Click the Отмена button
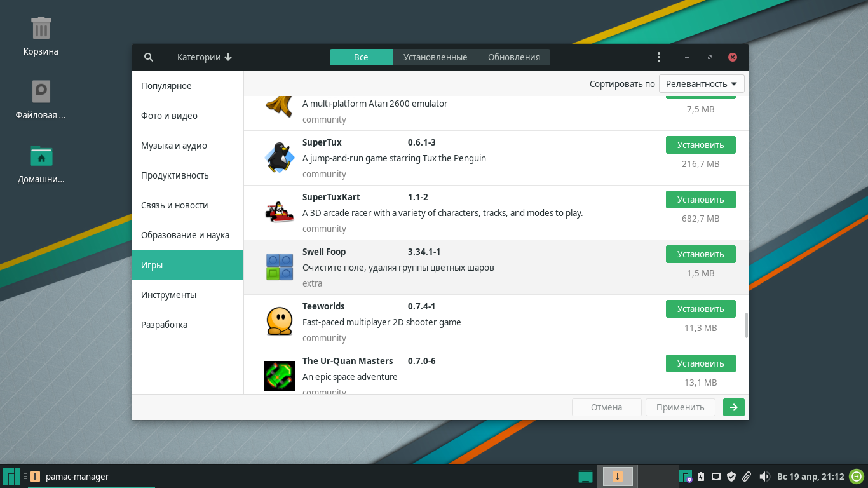 coord(606,407)
